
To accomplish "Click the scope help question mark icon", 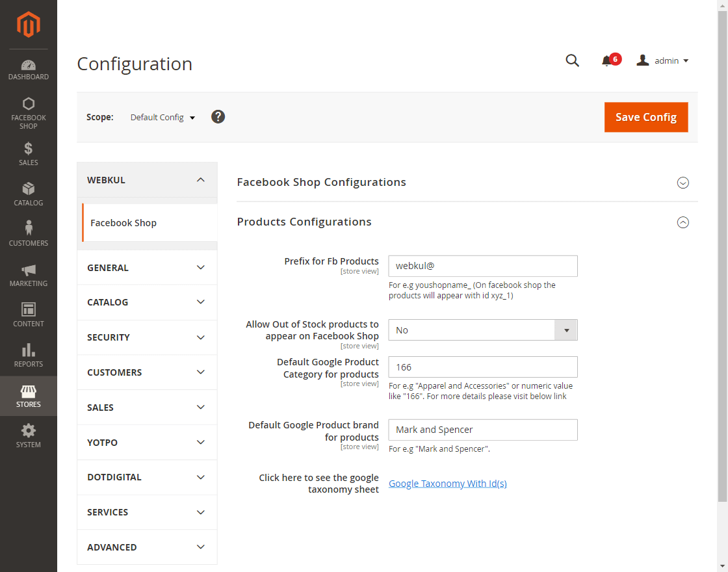I will 218,116.
